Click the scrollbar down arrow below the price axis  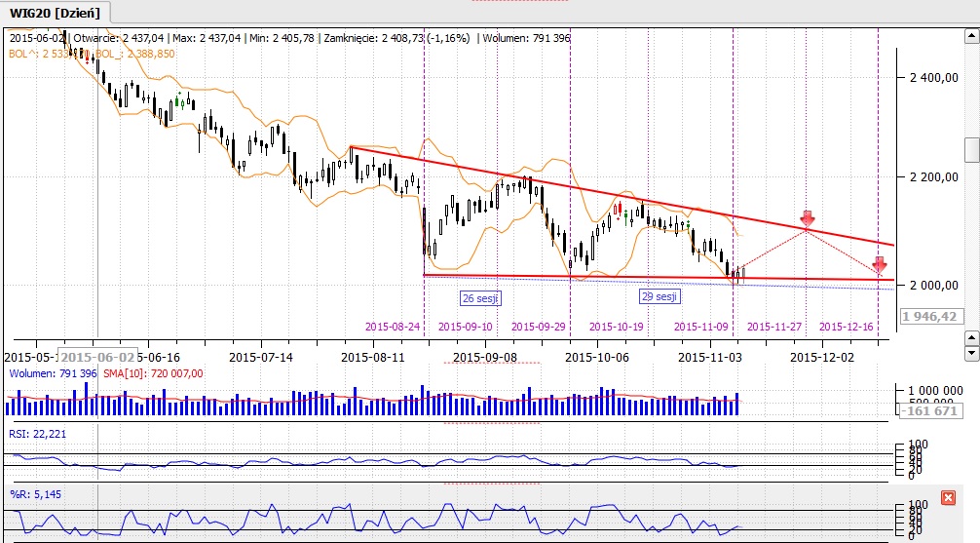(971, 352)
